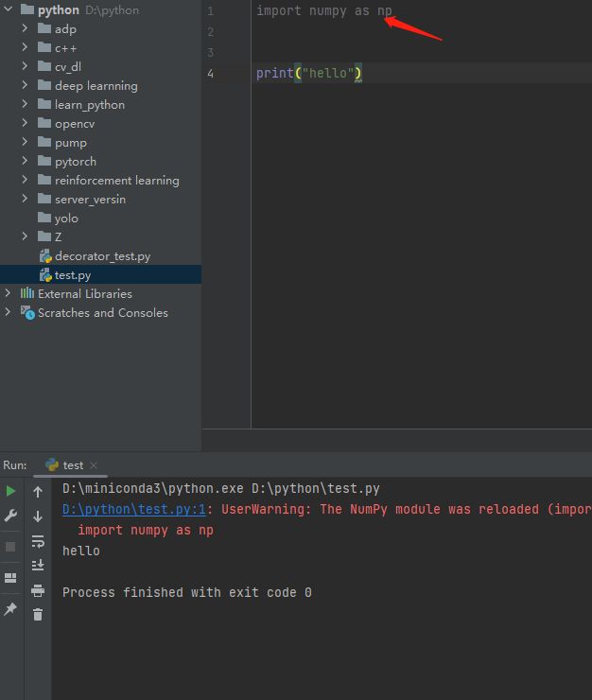Select the opencv folder name
592x700 pixels.
point(75,124)
